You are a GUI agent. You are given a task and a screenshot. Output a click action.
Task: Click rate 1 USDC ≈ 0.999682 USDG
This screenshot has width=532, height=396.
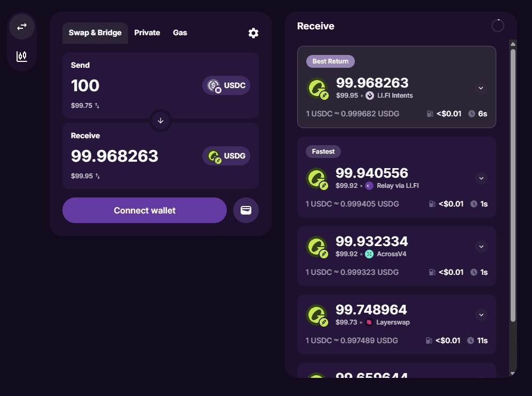pos(353,114)
